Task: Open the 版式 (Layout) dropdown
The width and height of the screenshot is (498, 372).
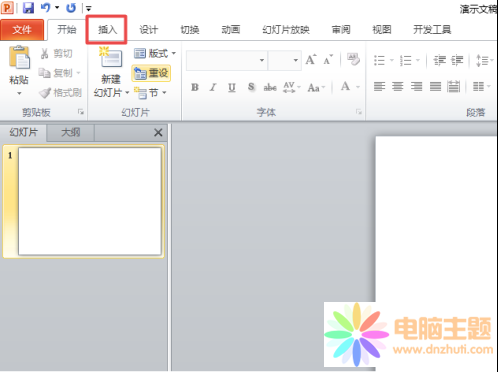Action: [155, 53]
